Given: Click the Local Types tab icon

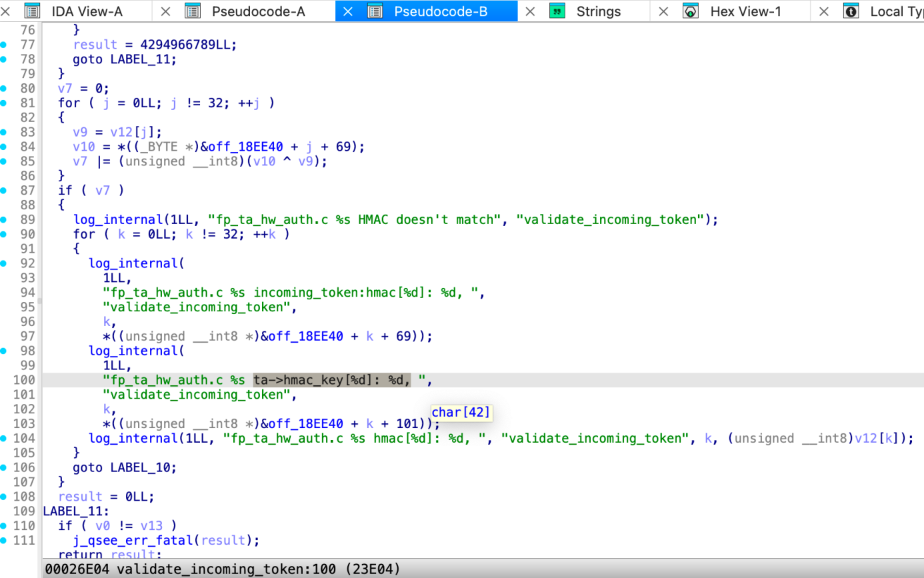Looking at the screenshot, I should [851, 11].
